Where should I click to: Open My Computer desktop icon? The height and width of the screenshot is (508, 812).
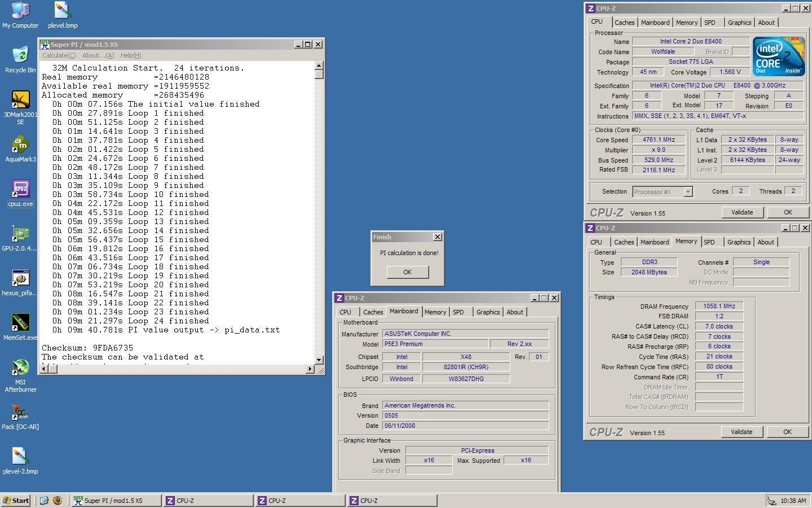20,15
